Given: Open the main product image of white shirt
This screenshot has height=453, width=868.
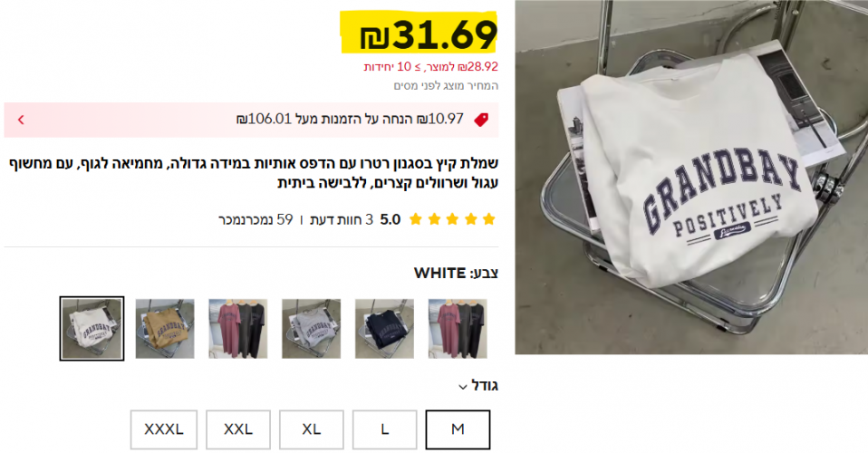Looking at the screenshot, I should coord(691,178).
